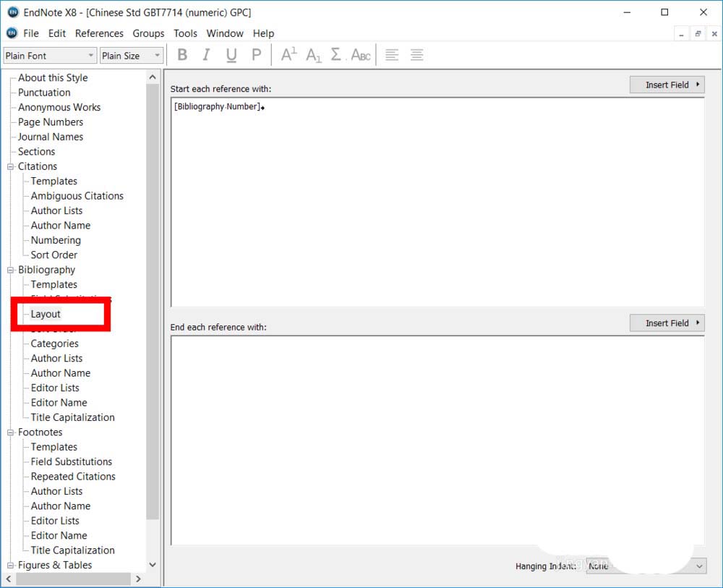Open the Groups menu
The image size is (723, 588).
[x=148, y=33]
